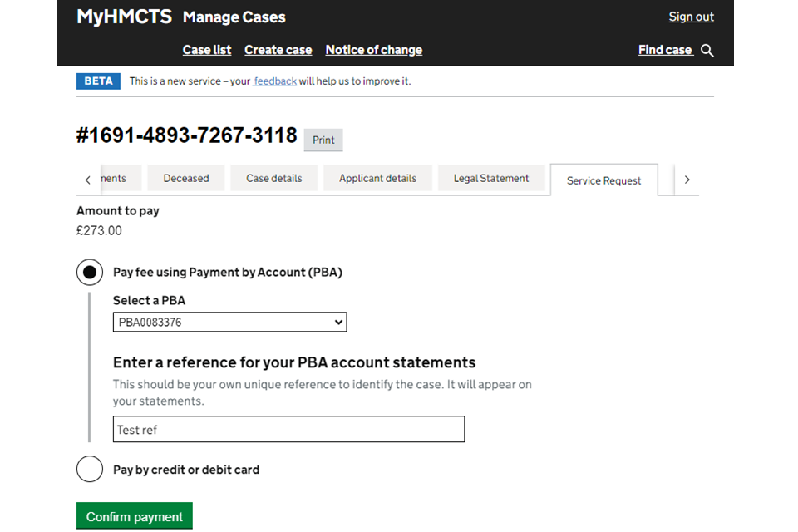Viewport: 798px width, 532px height.
Task: Go to the Applicant details tab
Action: (377, 178)
